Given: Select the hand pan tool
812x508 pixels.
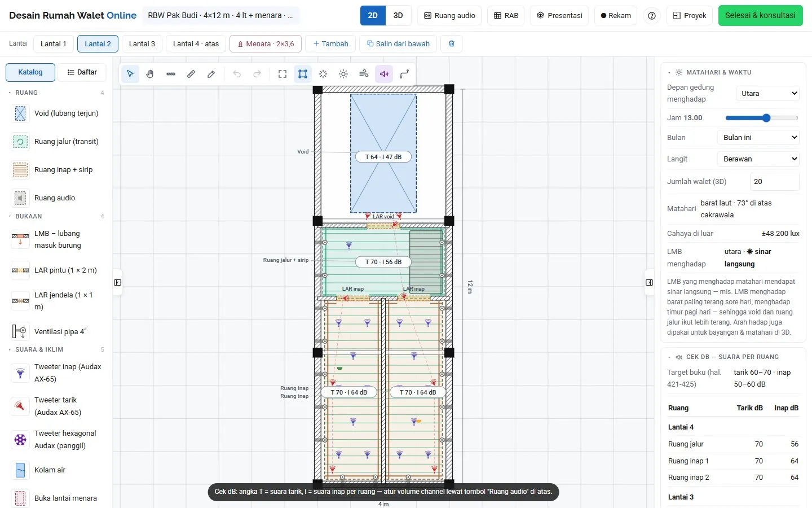Looking at the screenshot, I should pos(150,74).
